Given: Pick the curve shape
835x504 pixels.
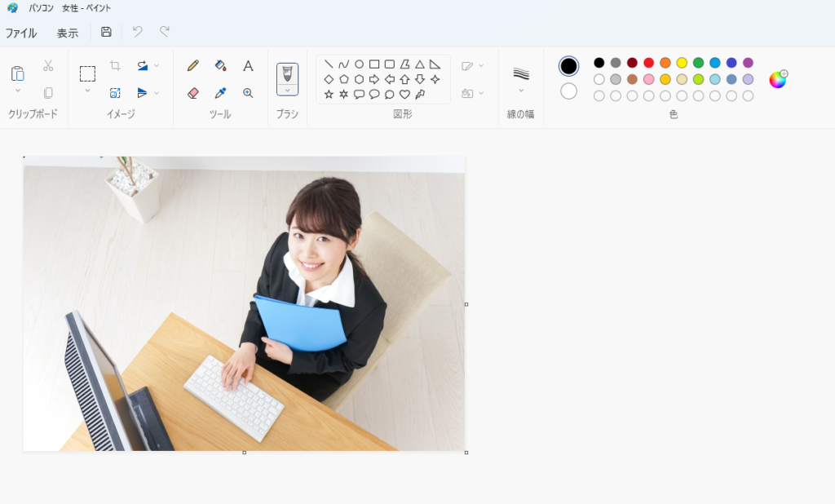Looking at the screenshot, I should point(344,64).
